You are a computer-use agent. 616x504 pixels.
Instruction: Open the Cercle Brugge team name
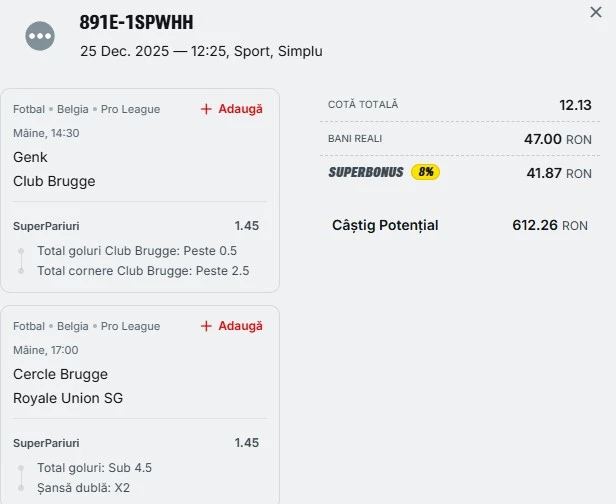click(x=60, y=374)
